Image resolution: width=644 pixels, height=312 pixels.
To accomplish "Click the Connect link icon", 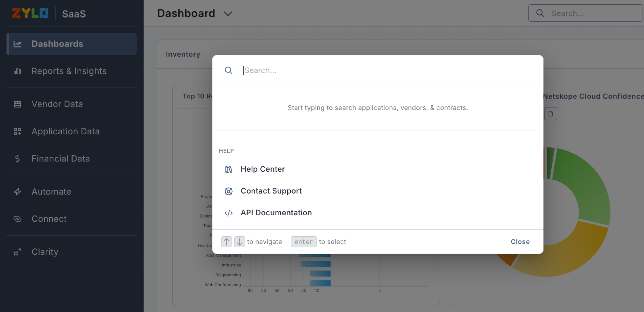I will (x=17, y=219).
